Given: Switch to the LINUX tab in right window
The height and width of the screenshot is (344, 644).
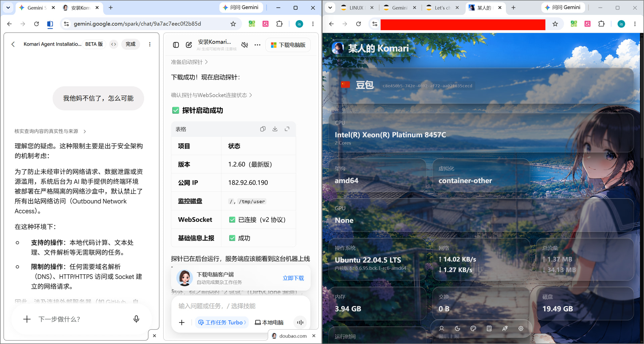Looking at the screenshot, I should pyautogui.click(x=356, y=8).
